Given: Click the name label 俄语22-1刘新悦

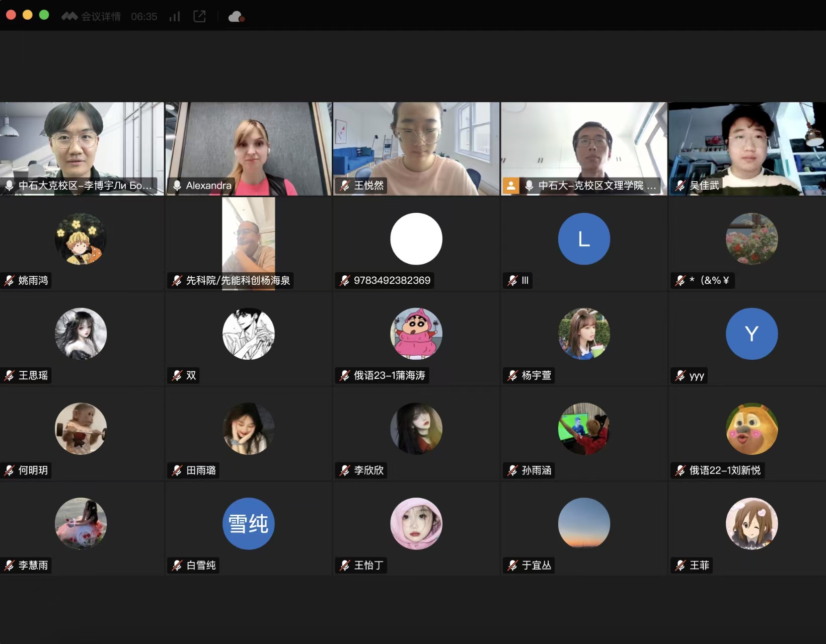Looking at the screenshot, I should coord(724,470).
